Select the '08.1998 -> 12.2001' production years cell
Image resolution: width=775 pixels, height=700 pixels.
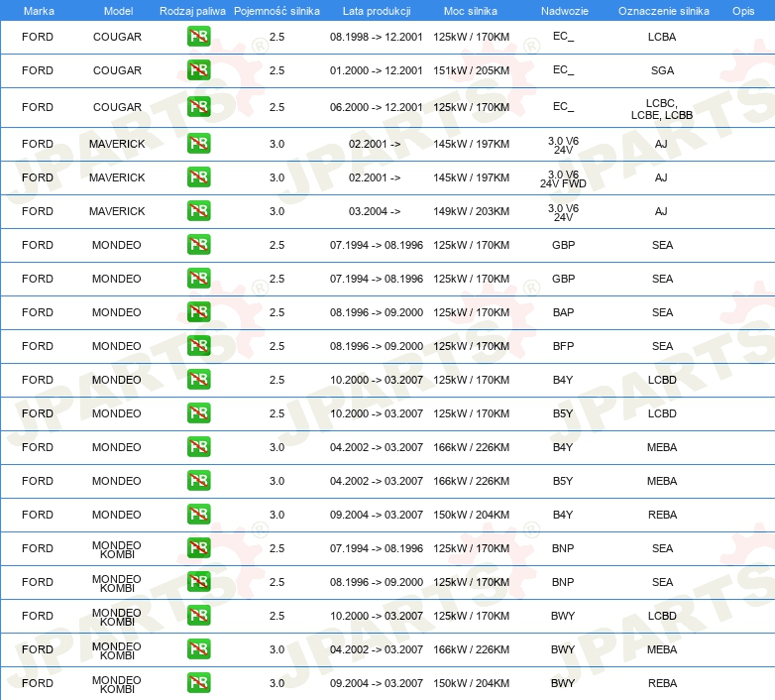click(x=377, y=37)
